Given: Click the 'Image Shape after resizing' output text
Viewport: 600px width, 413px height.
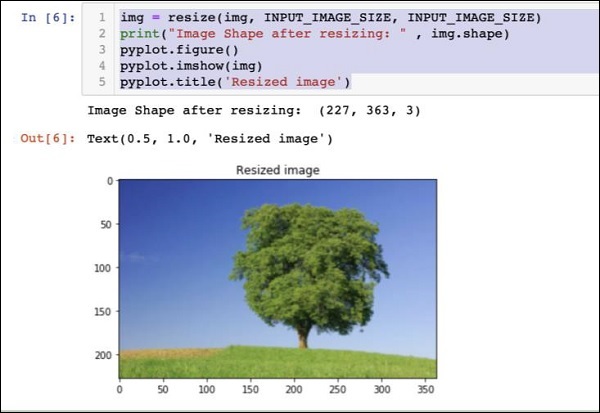Looking at the screenshot, I should (254, 111).
